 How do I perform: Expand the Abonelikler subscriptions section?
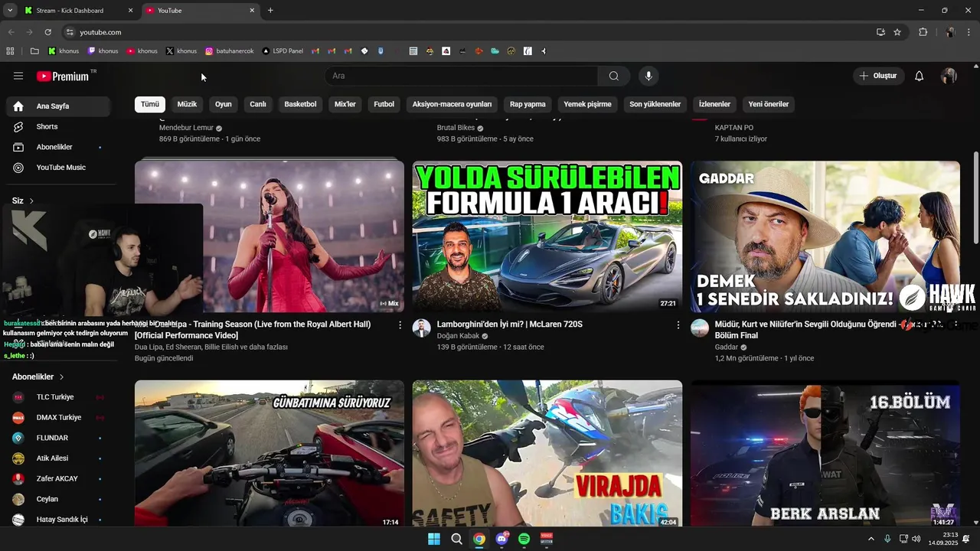(38, 377)
